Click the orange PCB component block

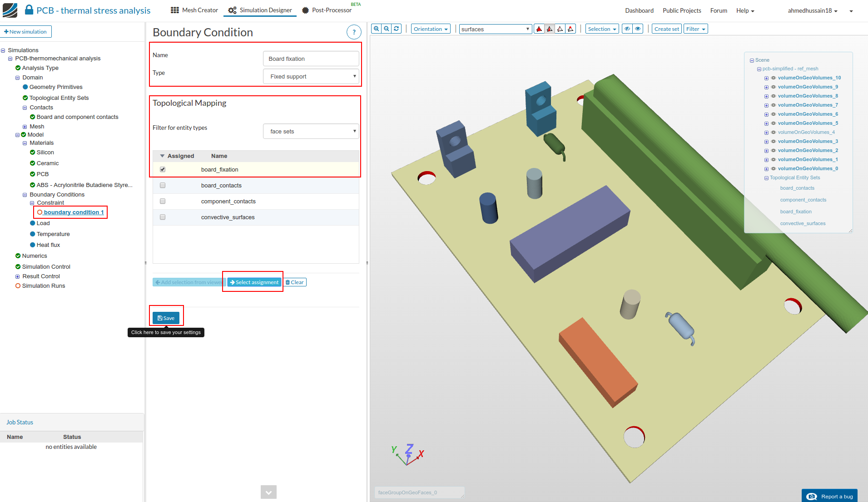(596, 360)
